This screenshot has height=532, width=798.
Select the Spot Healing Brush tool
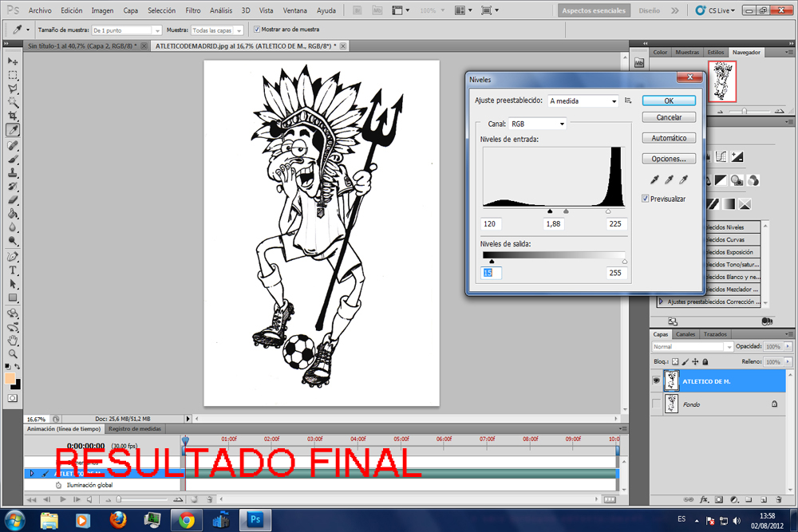click(x=13, y=145)
